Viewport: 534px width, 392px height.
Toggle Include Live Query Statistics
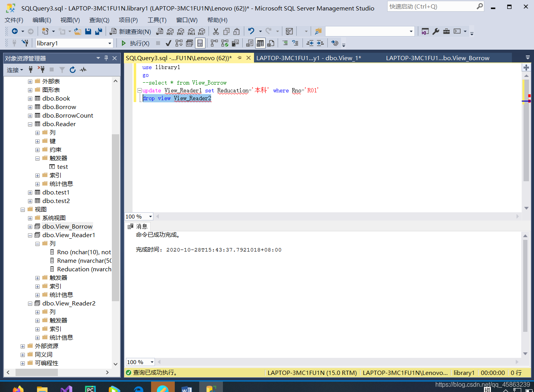click(225, 43)
